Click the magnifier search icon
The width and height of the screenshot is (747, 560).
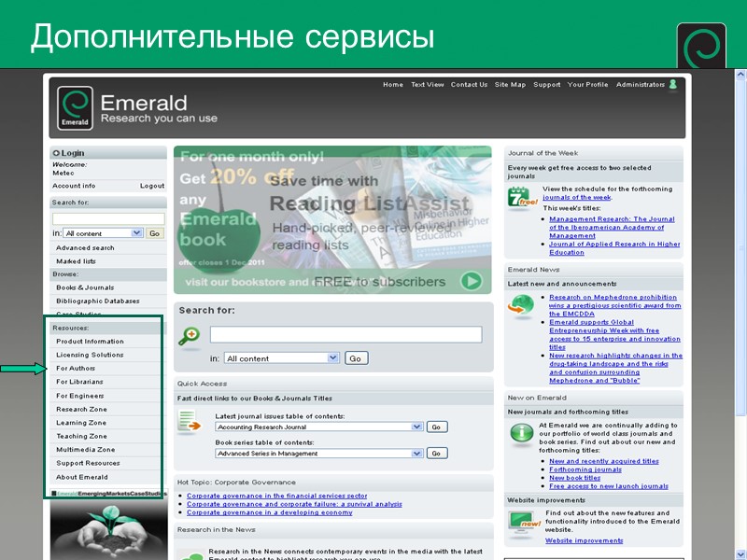190,336
